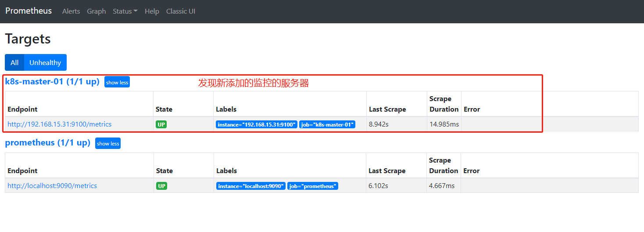Open the k8s-master-01 job heading link
Viewport: 644px width, 232px height.
pos(52,82)
